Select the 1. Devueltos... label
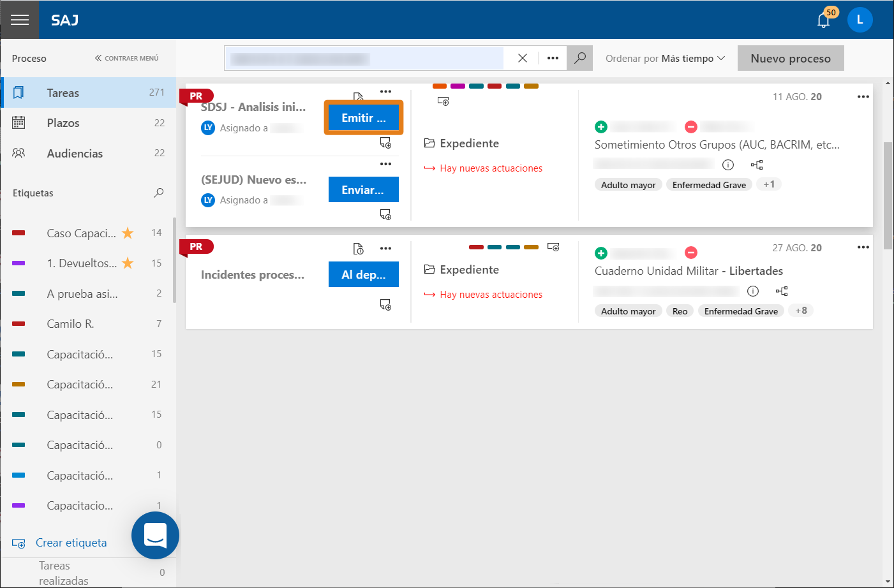This screenshot has width=894, height=588. coord(82,263)
